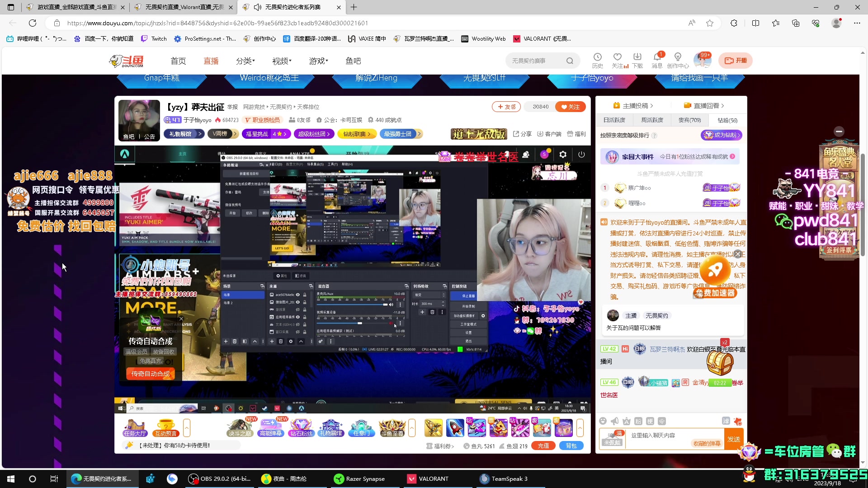Screen dimensions: 868x488
Task: Toggle 关注 follow for the streamer
Action: (x=570, y=107)
